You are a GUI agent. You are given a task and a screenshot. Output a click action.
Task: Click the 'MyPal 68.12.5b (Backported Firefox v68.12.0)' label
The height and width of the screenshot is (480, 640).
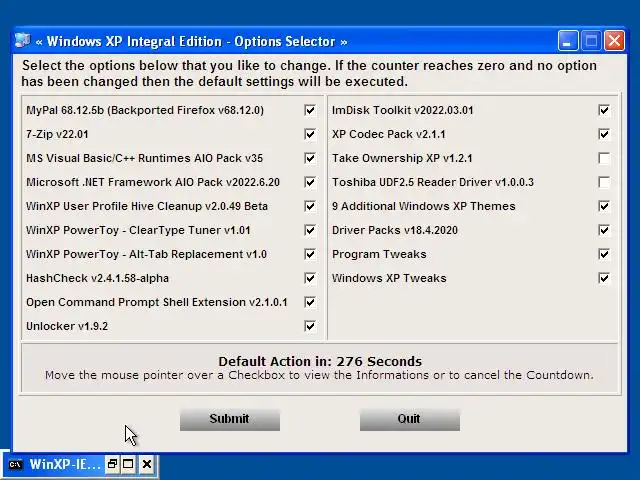point(145,110)
